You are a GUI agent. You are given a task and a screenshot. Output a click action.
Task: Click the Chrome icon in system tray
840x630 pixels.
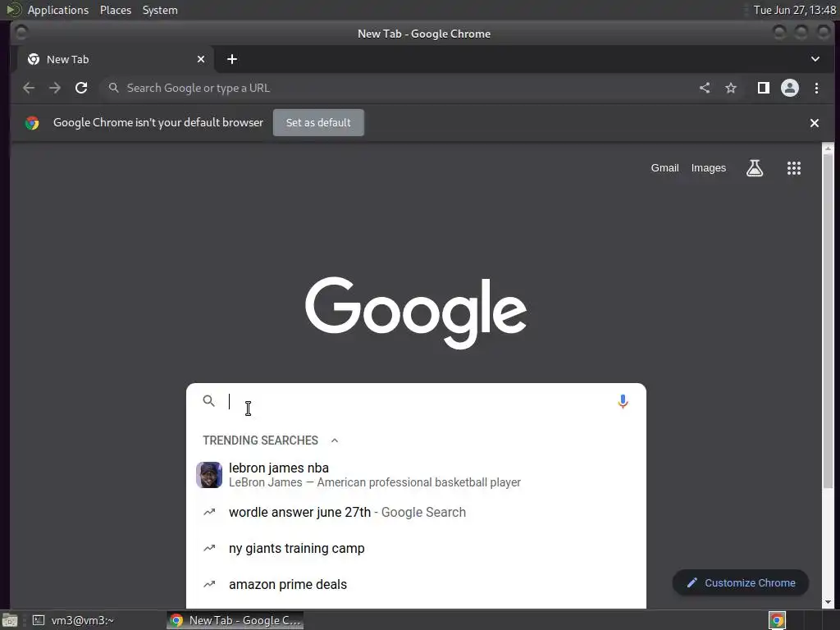coord(778,620)
